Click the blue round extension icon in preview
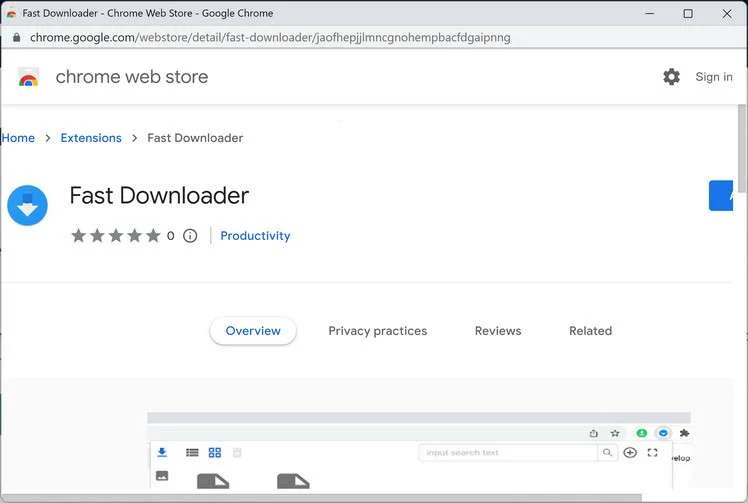Viewport: 748px width, 503px height. (663, 433)
